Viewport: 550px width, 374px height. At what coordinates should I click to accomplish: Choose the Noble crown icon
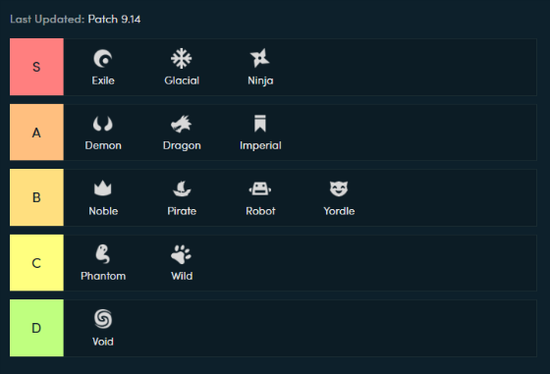click(103, 188)
